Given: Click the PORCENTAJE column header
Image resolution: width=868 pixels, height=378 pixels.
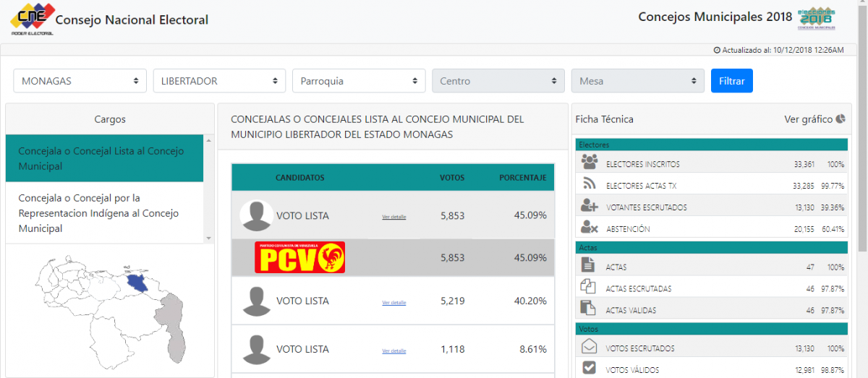Looking at the screenshot, I should (523, 178).
